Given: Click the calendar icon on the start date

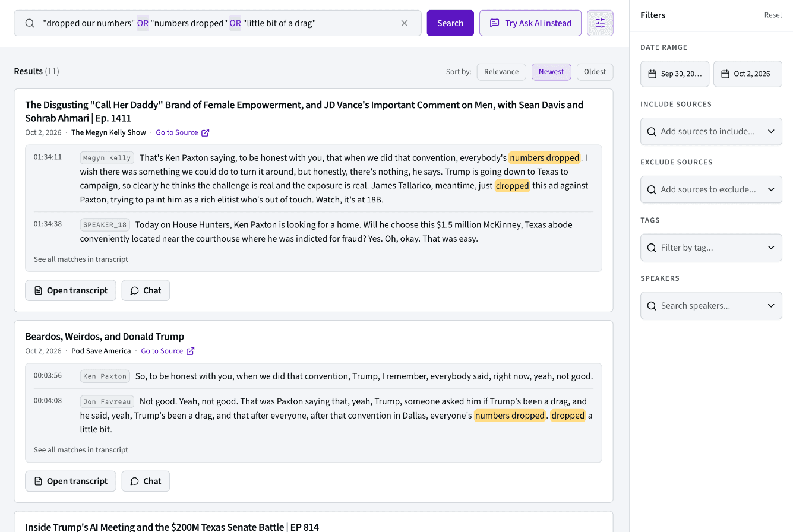Looking at the screenshot, I should tap(652, 74).
